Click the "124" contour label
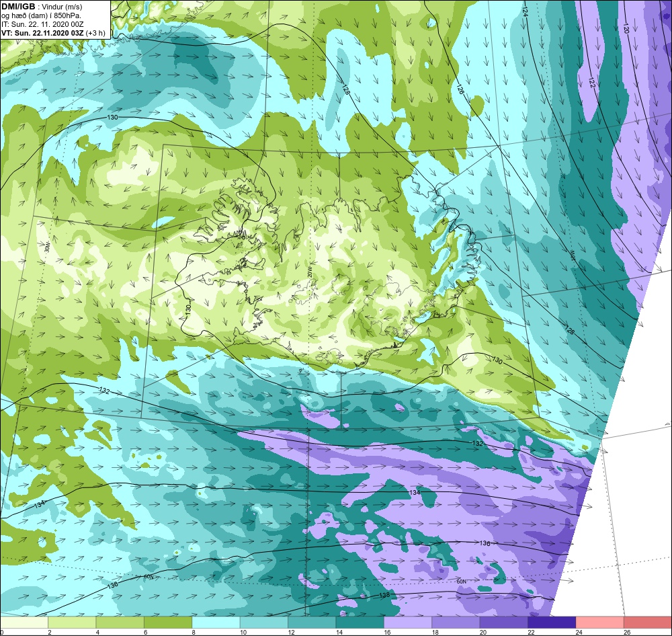Image resolution: width=672 pixels, height=636 pixels. pyautogui.click(x=525, y=12)
